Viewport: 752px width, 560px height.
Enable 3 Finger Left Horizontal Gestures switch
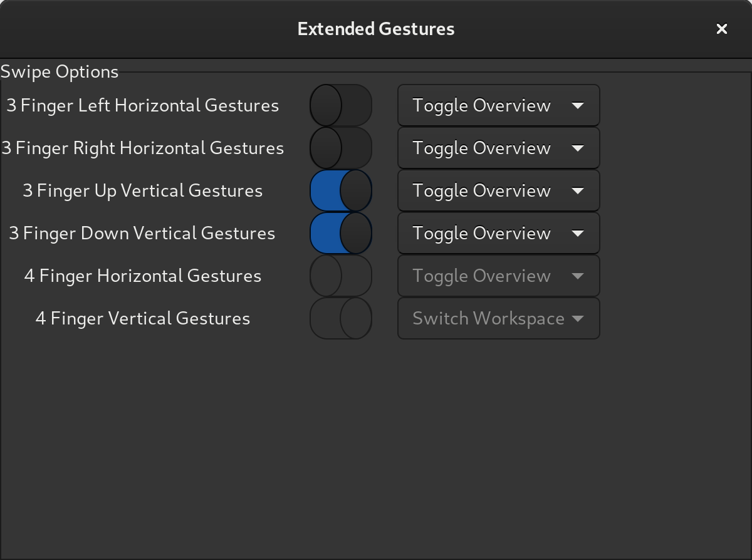341,105
